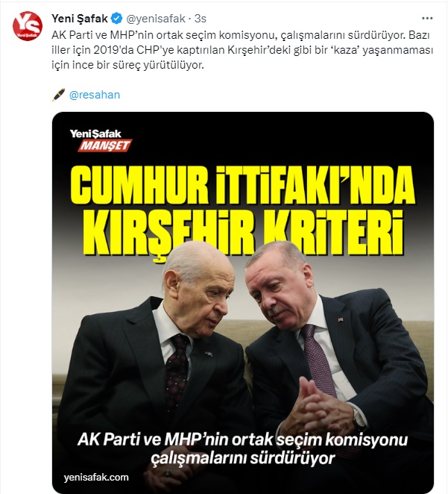Click the 3s timestamp of the tweet
This screenshot has height=494, width=448.
coord(200,19)
